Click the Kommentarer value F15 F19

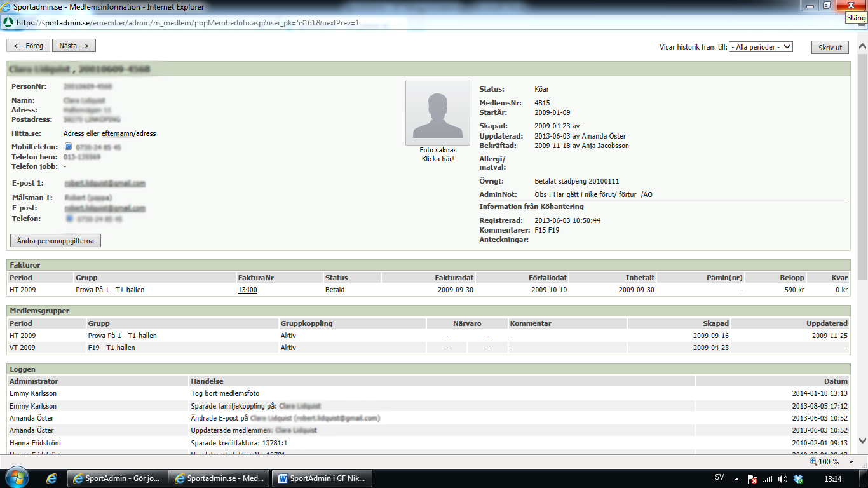[x=547, y=230]
